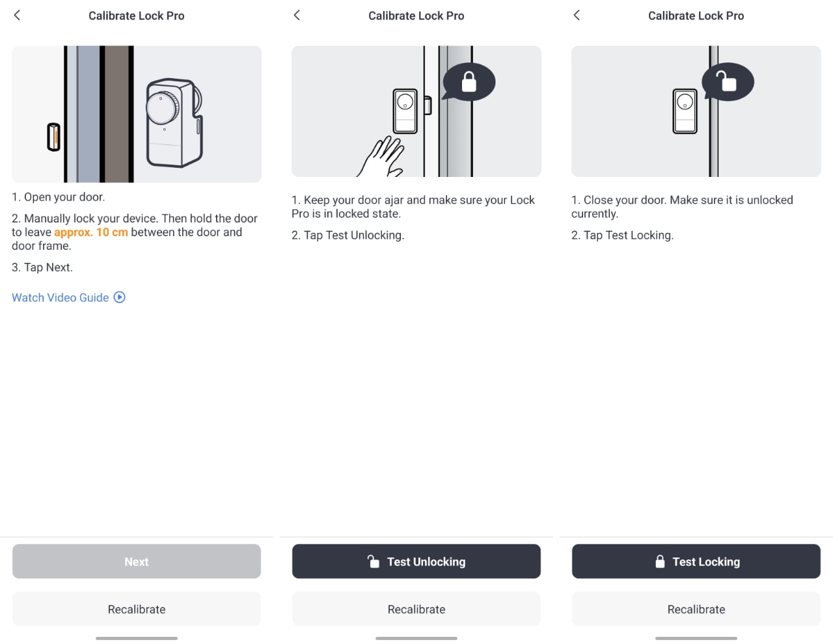Tap the orange approx. 10 cm text
833x644 pixels.
(x=91, y=232)
